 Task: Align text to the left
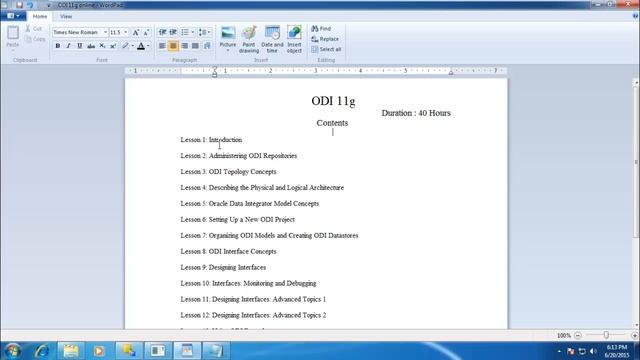coord(162,46)
